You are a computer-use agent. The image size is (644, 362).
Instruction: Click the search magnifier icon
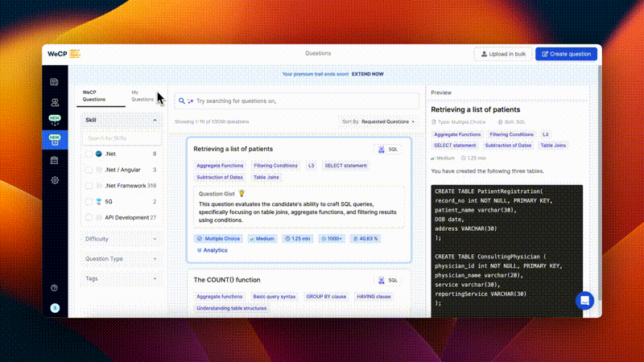(182, 101)
